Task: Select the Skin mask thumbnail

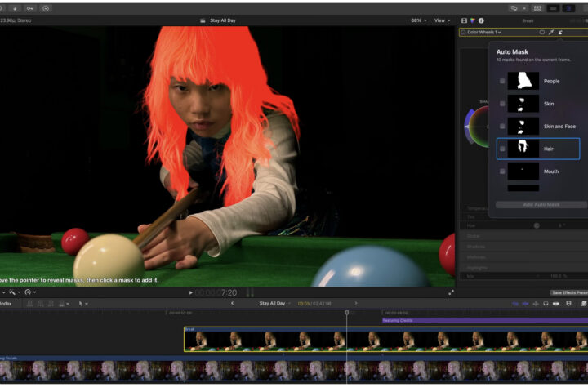Action: tap(523, 104)
